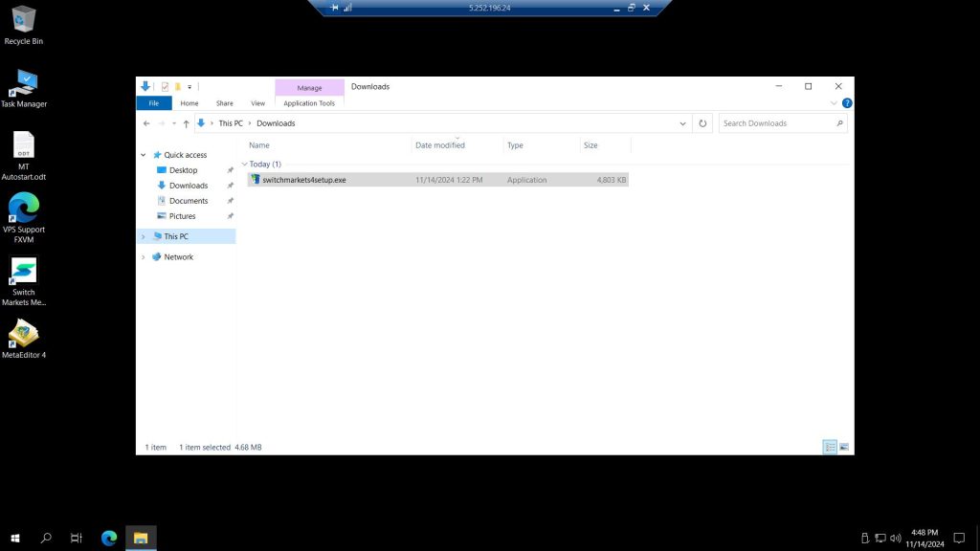Image resolution: width=980 pixels, height=551 pixels.
Task: Switch to details view layout
Action: pyautogui.click(x=830, y=447)
